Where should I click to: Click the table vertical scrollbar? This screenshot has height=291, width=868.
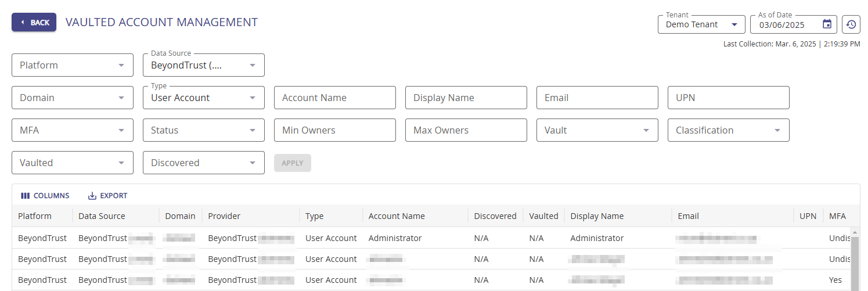point(855,261)
